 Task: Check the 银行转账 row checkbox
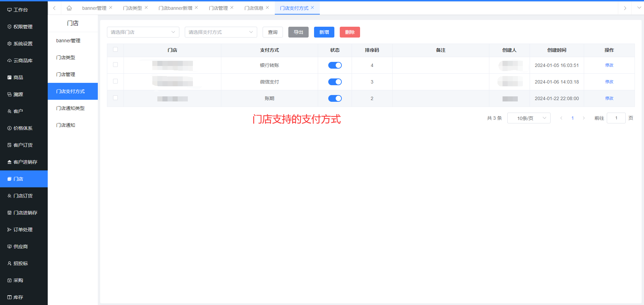pyautogui.click(x=115, y=65)
